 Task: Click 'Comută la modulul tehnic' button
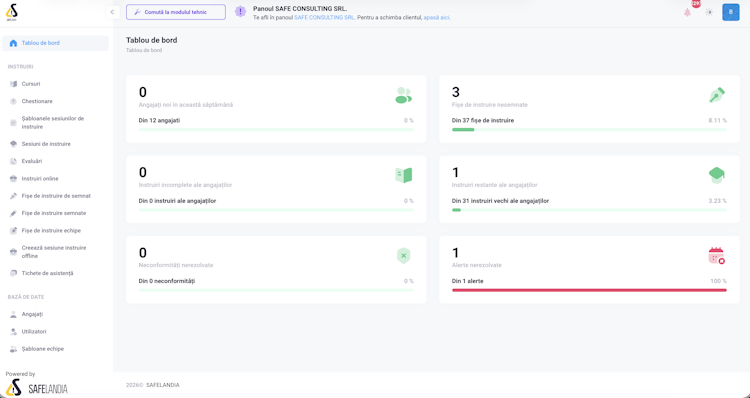(x=176, y=12)
